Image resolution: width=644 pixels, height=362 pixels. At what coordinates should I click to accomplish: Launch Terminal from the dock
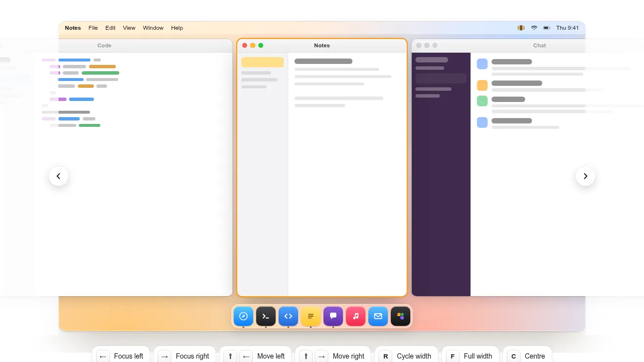click(x=266, y=316)
